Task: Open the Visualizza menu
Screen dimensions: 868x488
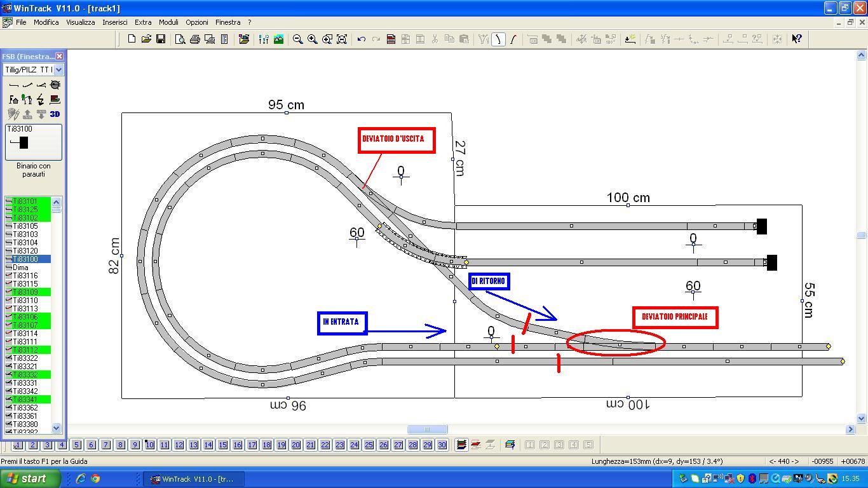Action: click(x=81, y=22)
